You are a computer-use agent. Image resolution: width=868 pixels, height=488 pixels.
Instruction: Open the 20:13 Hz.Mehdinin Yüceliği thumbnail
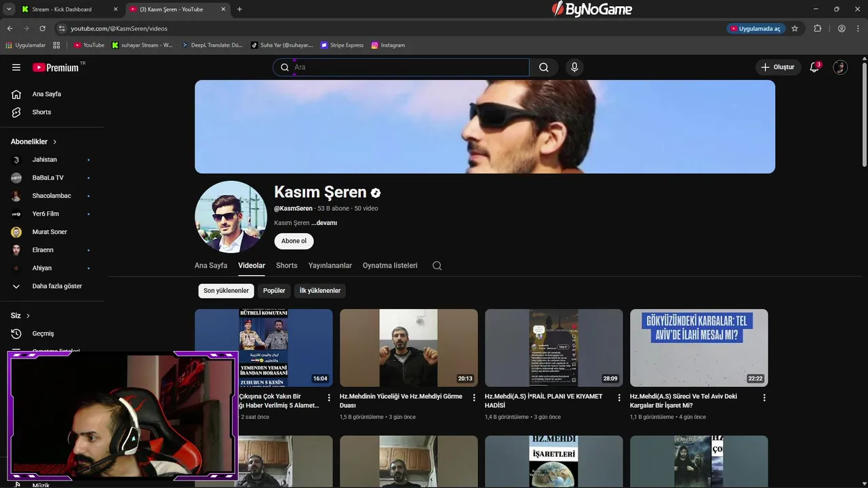[x=409, y=348]
